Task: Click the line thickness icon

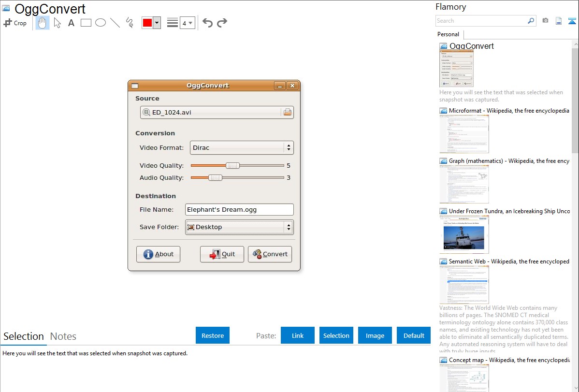Action: pos(172,23)
